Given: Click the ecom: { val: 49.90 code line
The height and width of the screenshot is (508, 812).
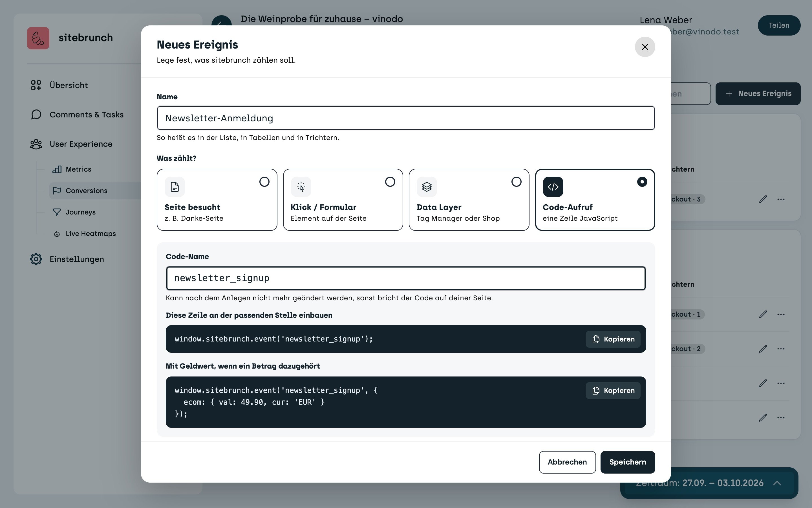Looking at the screenshot, I should (x=254, y=402).
